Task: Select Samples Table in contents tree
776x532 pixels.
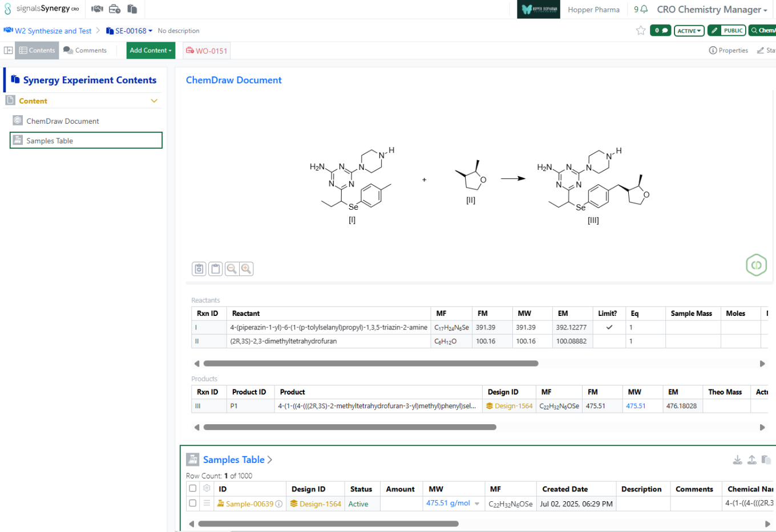Action: pos(86,140)
